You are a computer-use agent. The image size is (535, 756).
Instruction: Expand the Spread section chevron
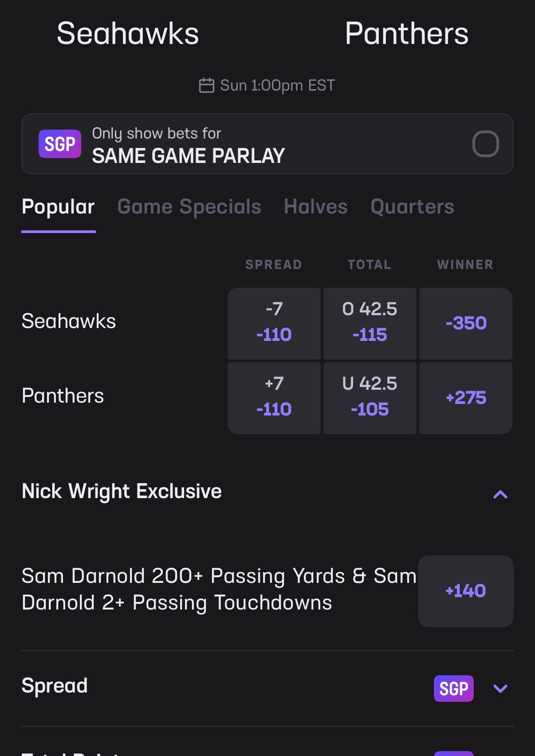pyautogui.click(x=500, y=688)
